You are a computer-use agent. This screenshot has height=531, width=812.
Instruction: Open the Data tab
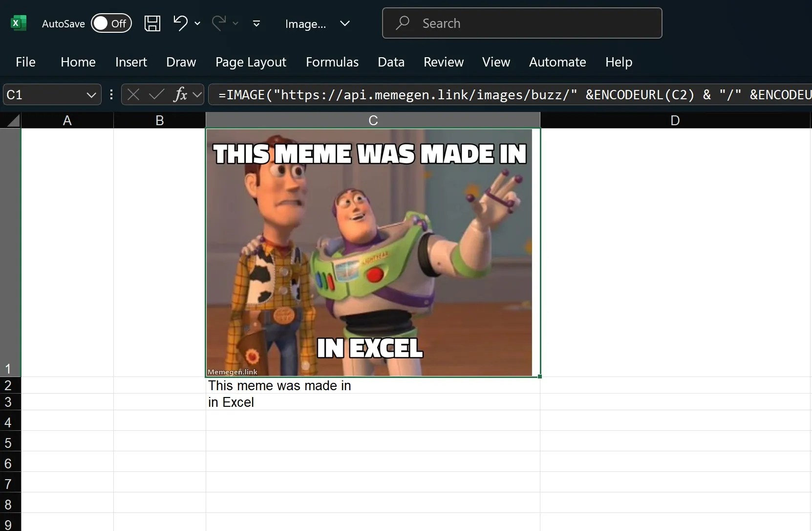pos(391,62)
